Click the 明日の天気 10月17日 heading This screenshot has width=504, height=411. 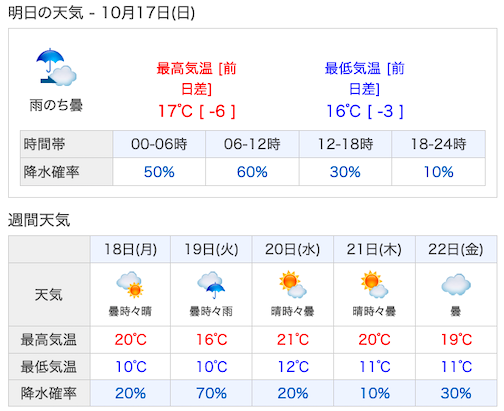[101, 13]
